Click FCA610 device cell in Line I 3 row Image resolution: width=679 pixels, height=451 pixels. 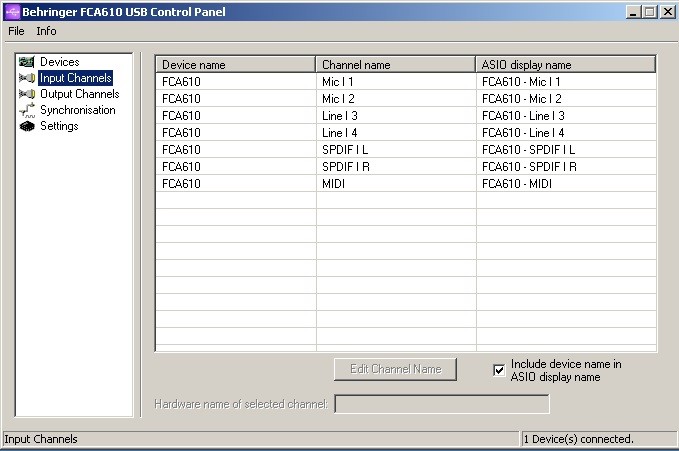point(236,116)
